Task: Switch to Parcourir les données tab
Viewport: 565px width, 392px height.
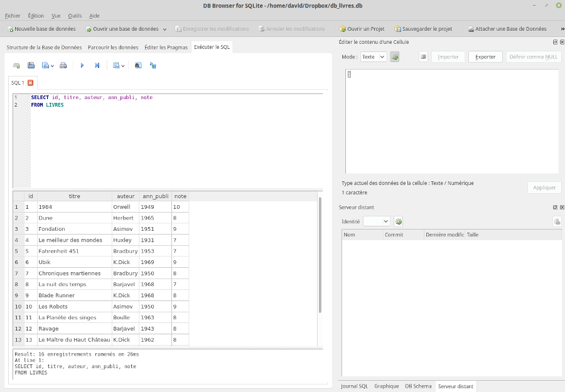Action: coord(113,47)
